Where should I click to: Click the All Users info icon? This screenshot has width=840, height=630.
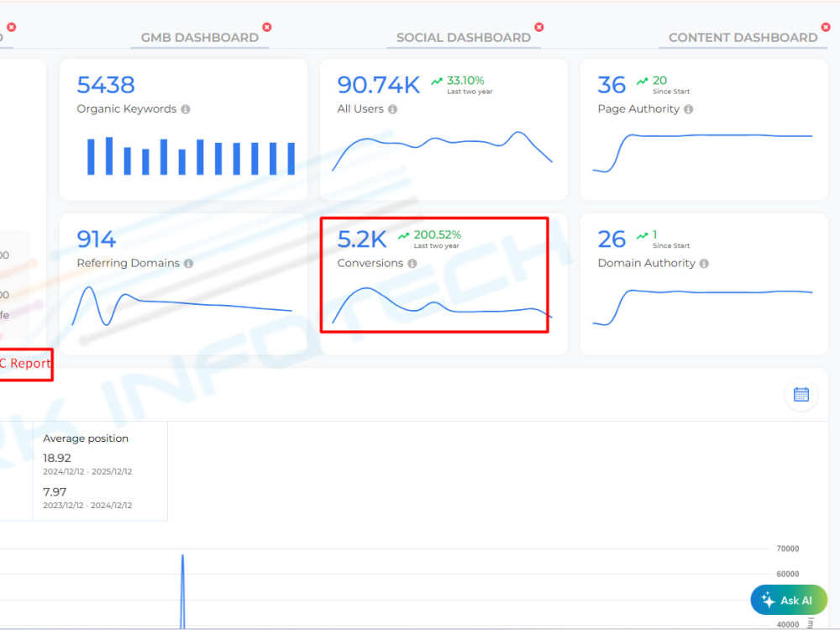pyautogui.click(x=392, y=109)
